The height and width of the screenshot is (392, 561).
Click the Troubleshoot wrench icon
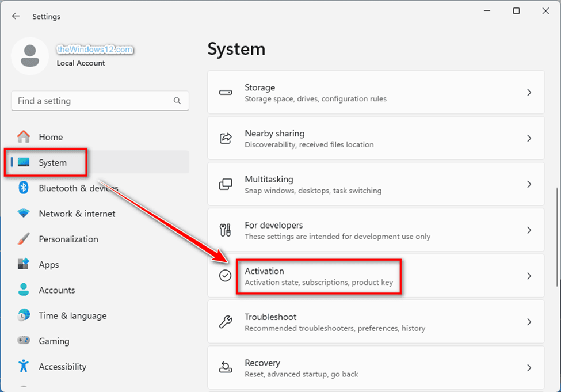point(226,322)
